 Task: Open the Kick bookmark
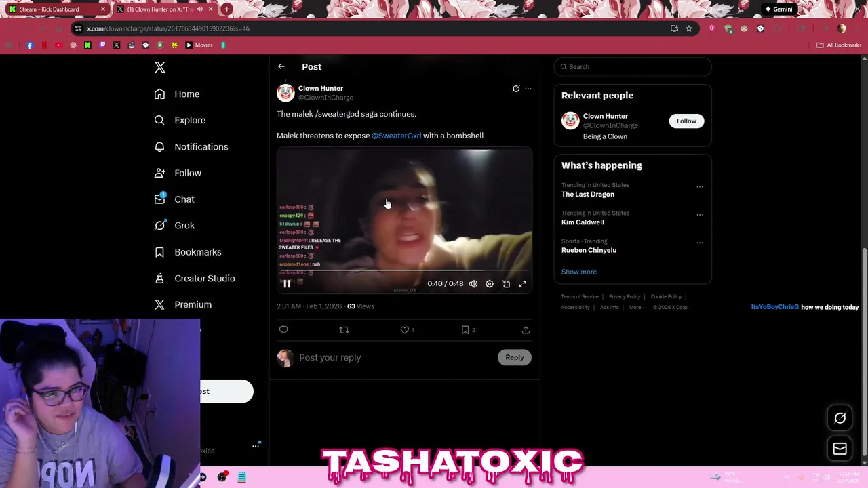tap(87, 45)
